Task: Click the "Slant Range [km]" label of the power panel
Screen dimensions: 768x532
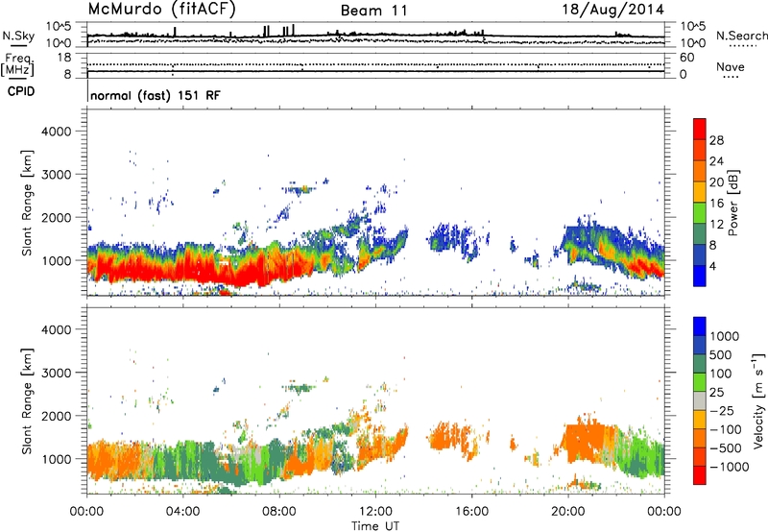Action: [27, 203]
